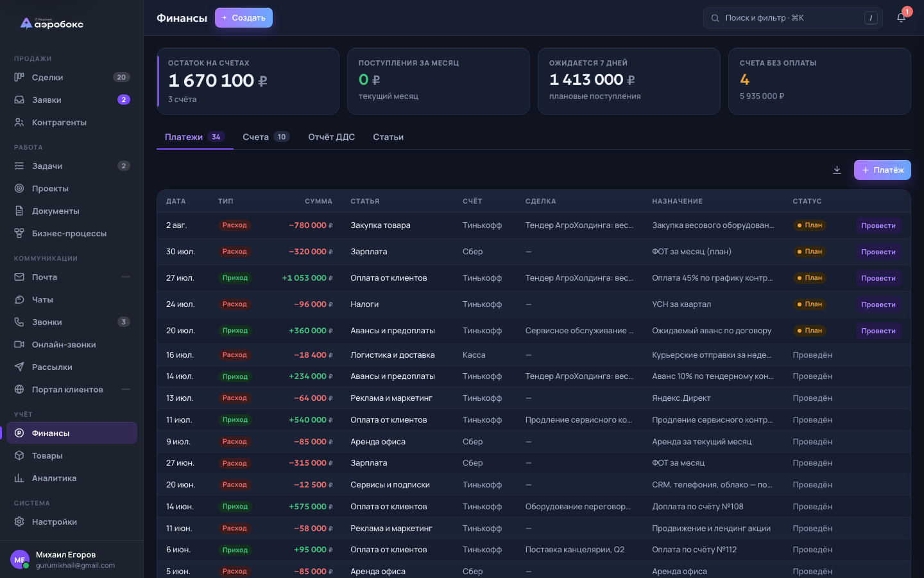Image resolution: width=924 pixels, height=578 pixels.
Task: Open Онлайн-звонки camera icon
Action: pyautogui.click(x=19, y=344)
